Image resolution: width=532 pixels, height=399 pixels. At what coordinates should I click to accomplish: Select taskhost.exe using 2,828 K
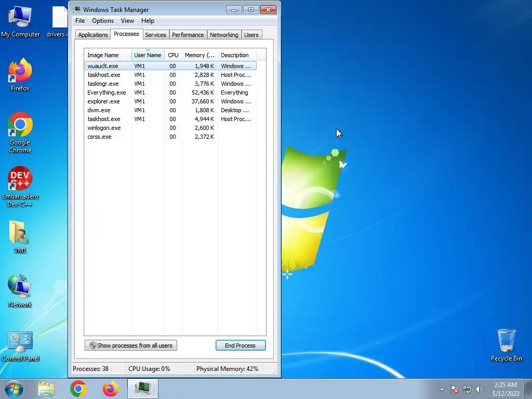[170, 75]
